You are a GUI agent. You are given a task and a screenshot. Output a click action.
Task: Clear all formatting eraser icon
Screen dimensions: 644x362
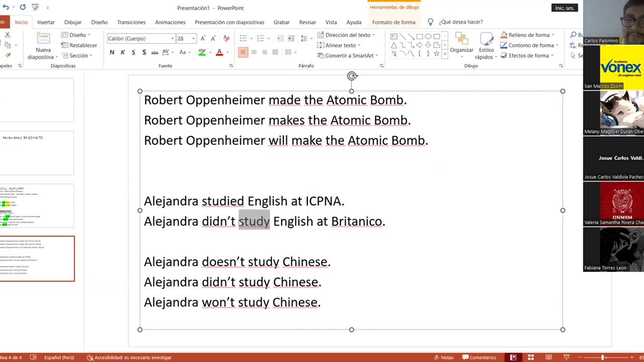pos(226,38)
